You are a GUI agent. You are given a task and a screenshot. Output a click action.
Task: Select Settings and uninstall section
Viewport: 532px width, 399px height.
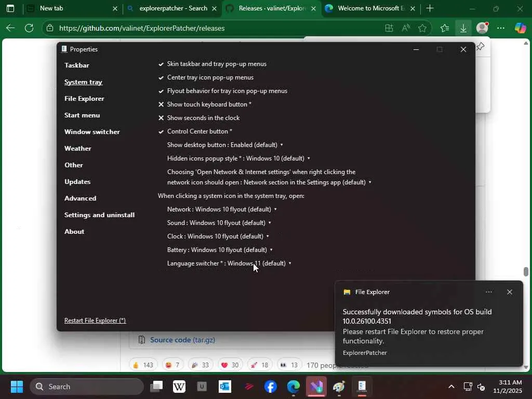point(99,215)
